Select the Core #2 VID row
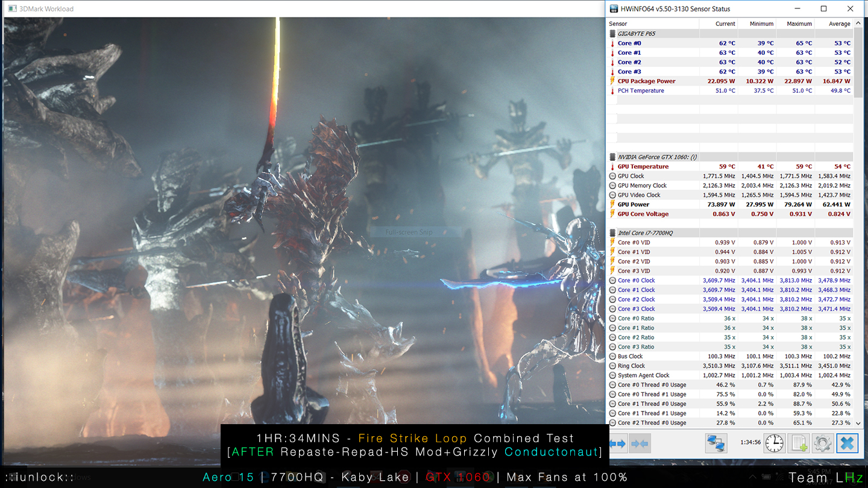This screenshot has width=868, height=488. (x=730, y=261)
